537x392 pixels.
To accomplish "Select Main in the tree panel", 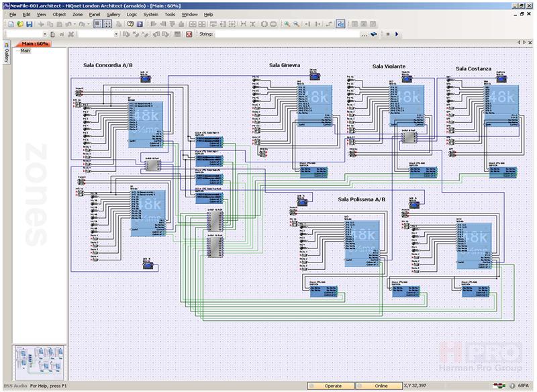I will tap(26, 50).
